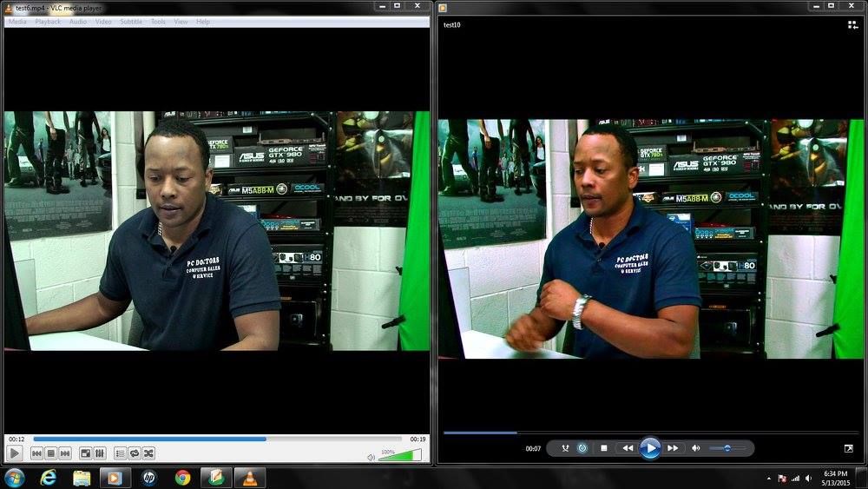Open Google Chrome from the taskbar
Viewport: 868px width, 489px height.
pyautogui.click(x=182, y=478)
